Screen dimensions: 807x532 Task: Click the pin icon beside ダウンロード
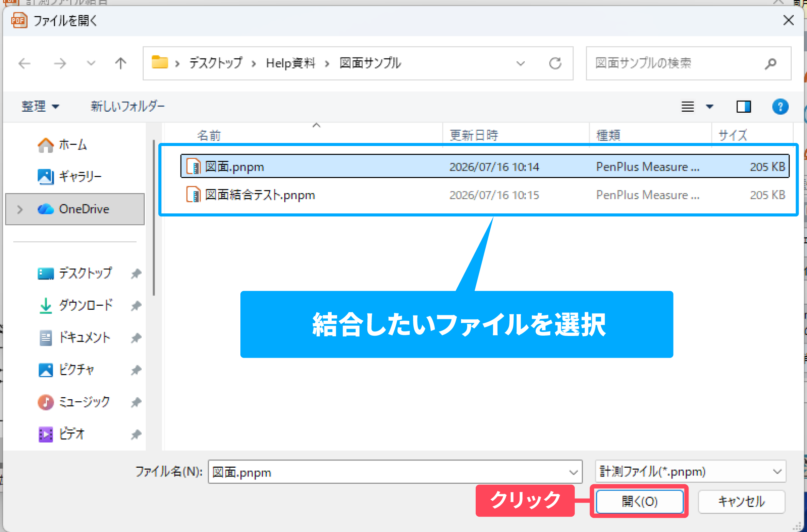[x=136, y=306]
